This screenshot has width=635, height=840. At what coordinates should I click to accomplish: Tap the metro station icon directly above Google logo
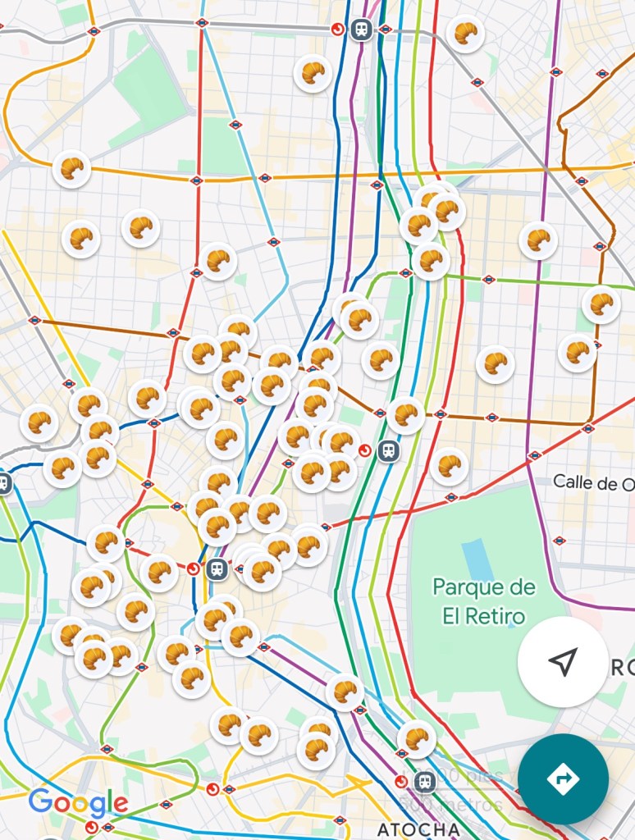click(x=106, y=748)
